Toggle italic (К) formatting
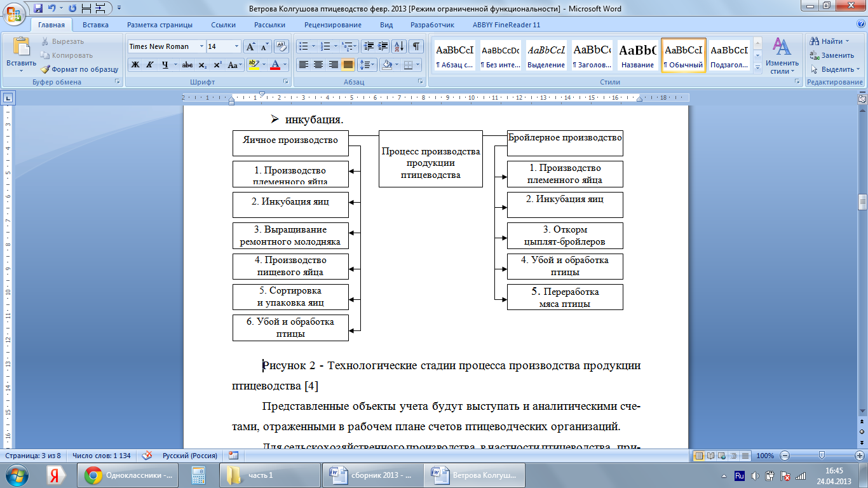The width and height of the screenshot is (868, 488). (150, 65)
